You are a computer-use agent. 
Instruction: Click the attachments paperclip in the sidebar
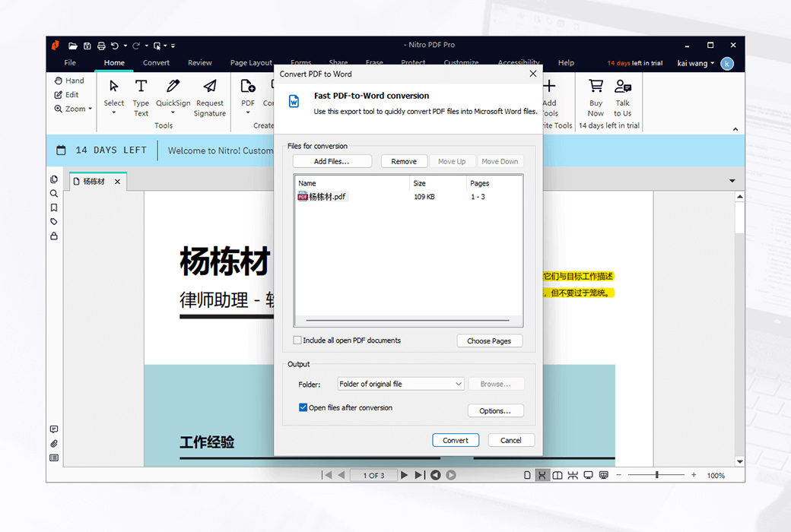[x=53, y=443]
